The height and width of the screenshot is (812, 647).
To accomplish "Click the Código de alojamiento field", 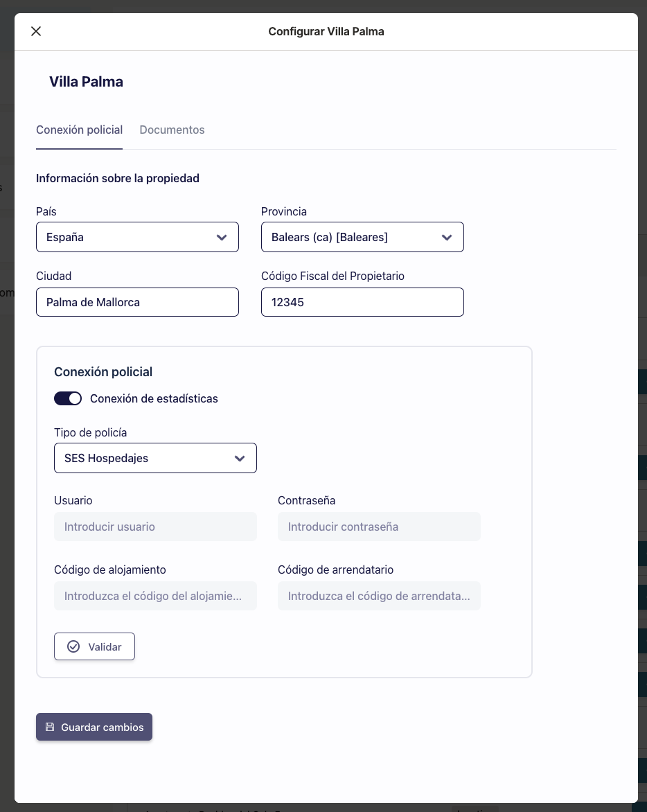I will pos(155,596).
